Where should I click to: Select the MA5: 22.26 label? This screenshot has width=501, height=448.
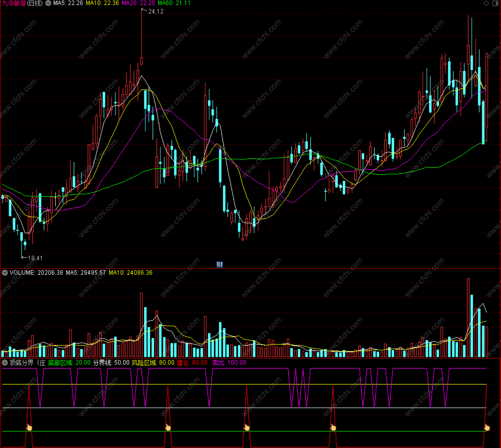[68, 3]
